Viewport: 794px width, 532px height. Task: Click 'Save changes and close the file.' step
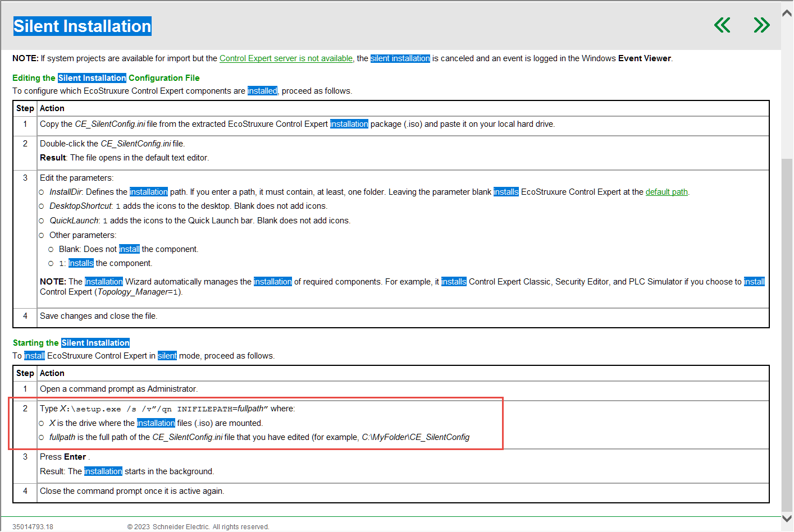(x=98, y=316)
